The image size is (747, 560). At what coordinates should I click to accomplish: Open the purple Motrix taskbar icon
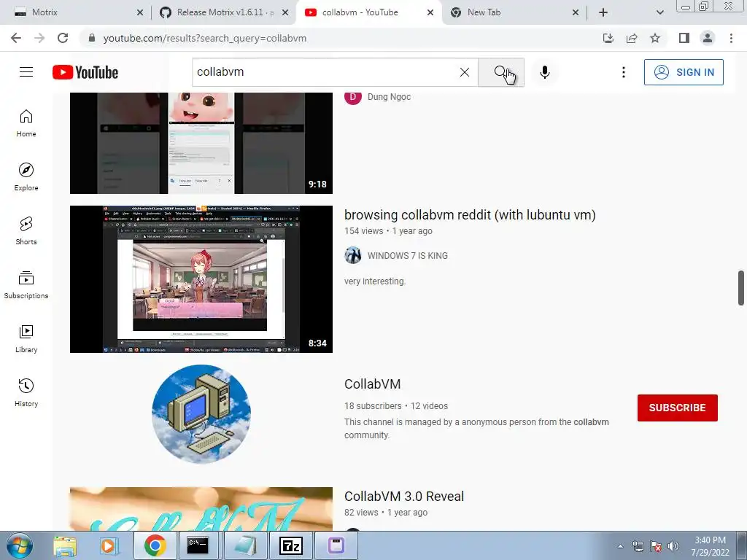pos(336,545)
